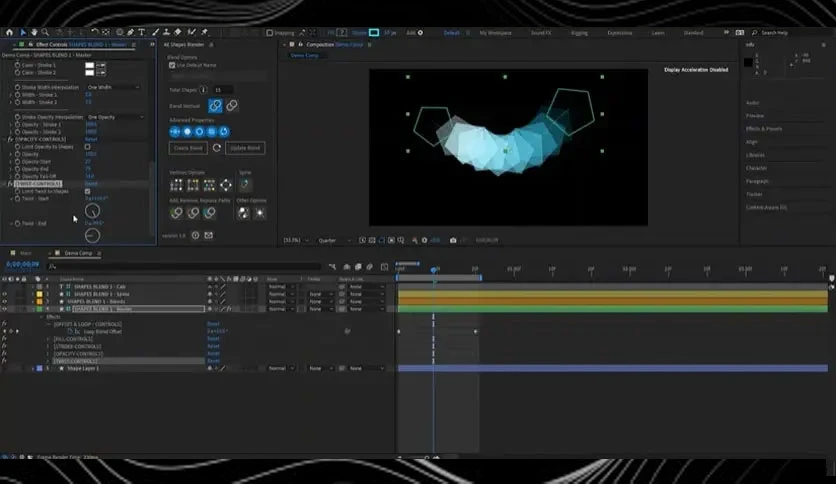Toggle the Snapping checkbox in the toolbar
Image resolution: width=836 pixels, height=484 pixels.
coord(269,33)
